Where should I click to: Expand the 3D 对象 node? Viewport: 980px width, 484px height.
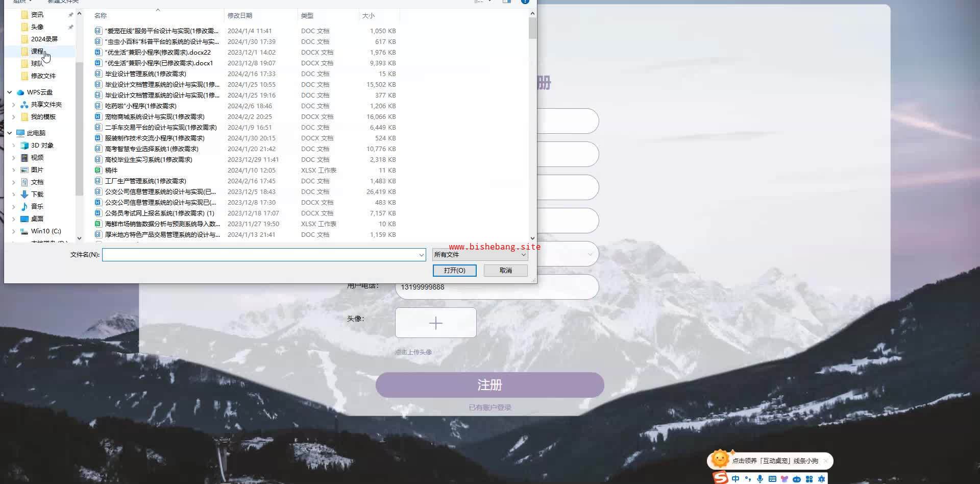[x=14, y=146]
